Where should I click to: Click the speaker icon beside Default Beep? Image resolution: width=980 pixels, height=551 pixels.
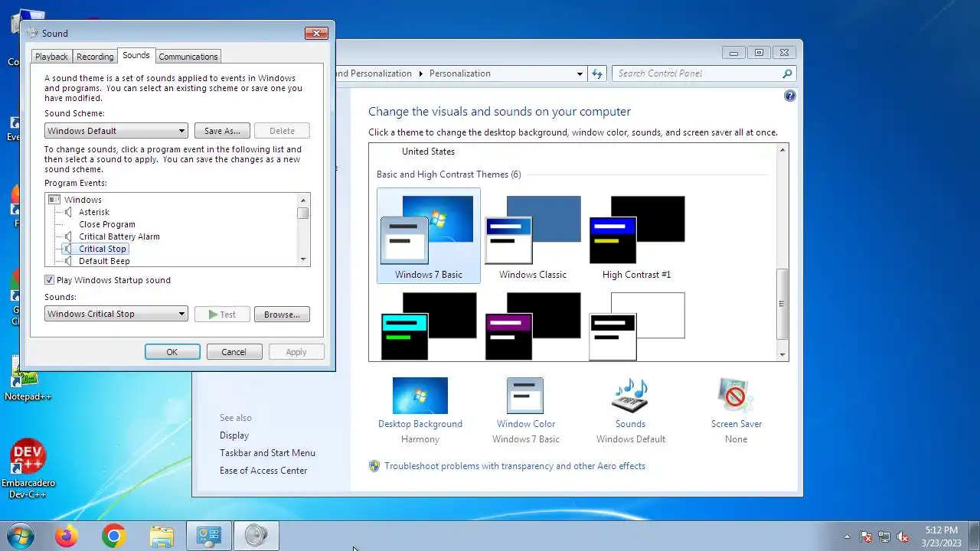(68, 261)
